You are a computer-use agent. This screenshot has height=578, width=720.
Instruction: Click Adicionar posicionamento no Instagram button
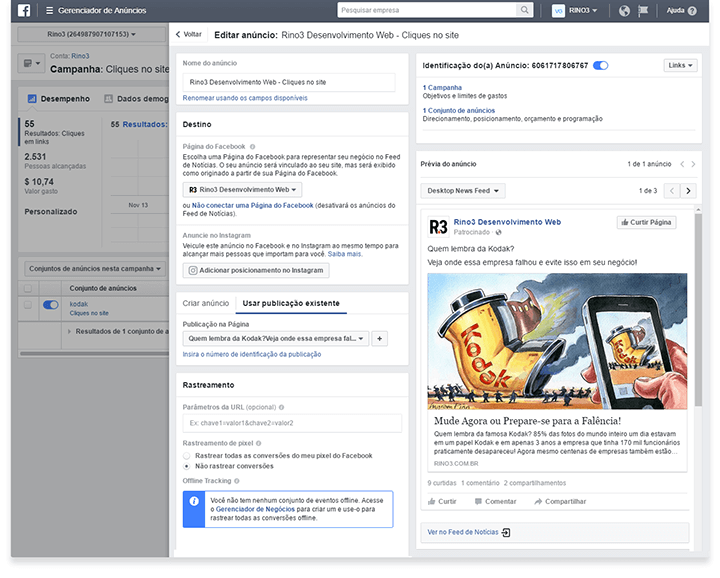click(x=256, y=271)
